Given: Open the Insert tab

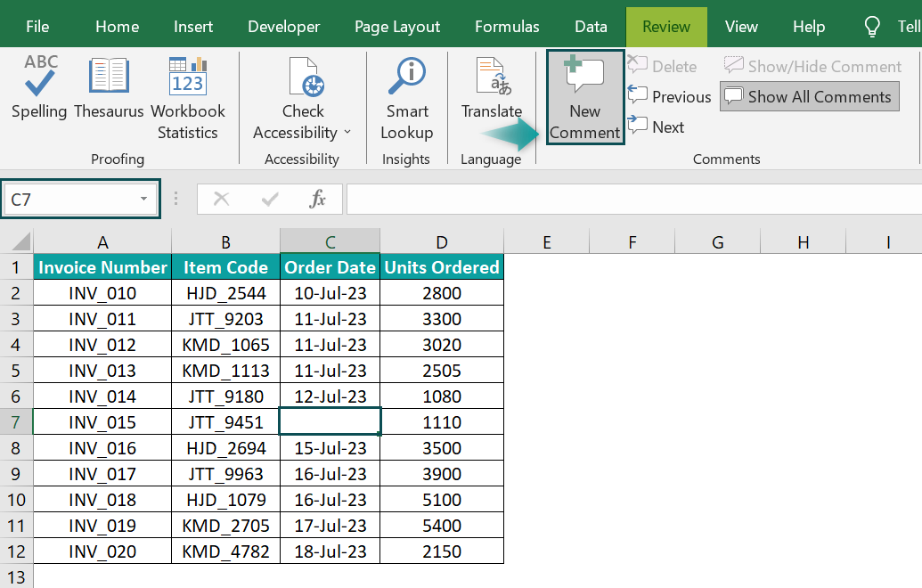Looking at the screenshot, I should pos(193,27).
